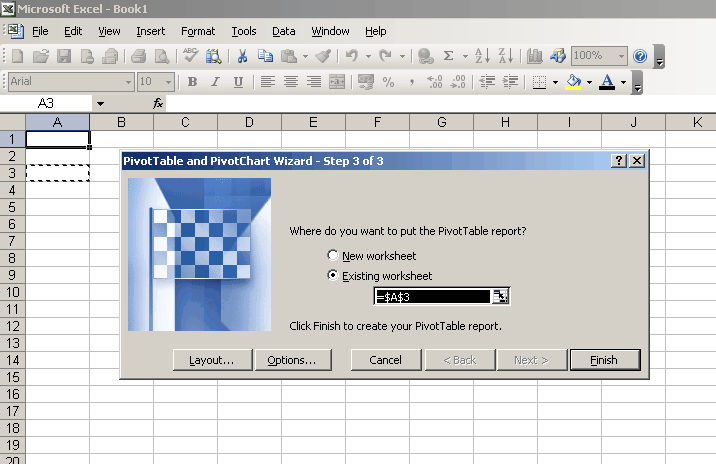The image size is (716, 464).
Task: Select the New worksheet radio button
Action: pos(333,255)
